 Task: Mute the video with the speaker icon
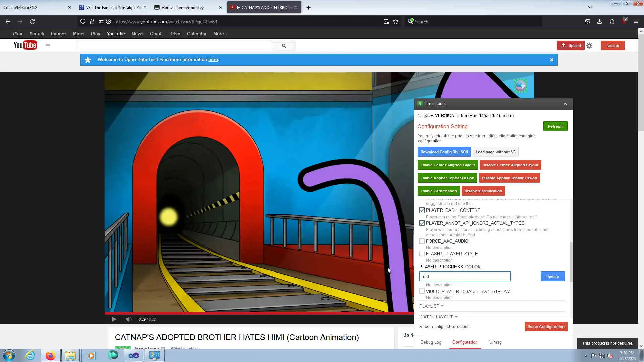tap(128, 319)
